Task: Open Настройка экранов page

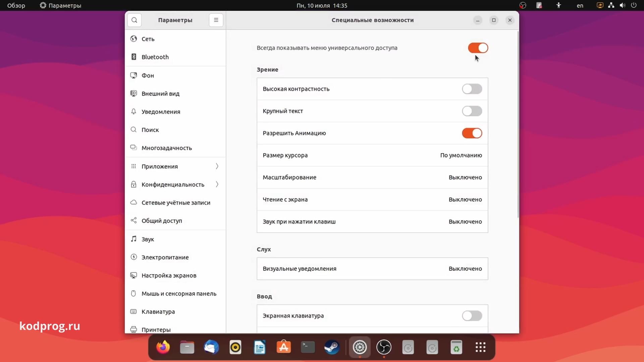Action: point(175,276)
